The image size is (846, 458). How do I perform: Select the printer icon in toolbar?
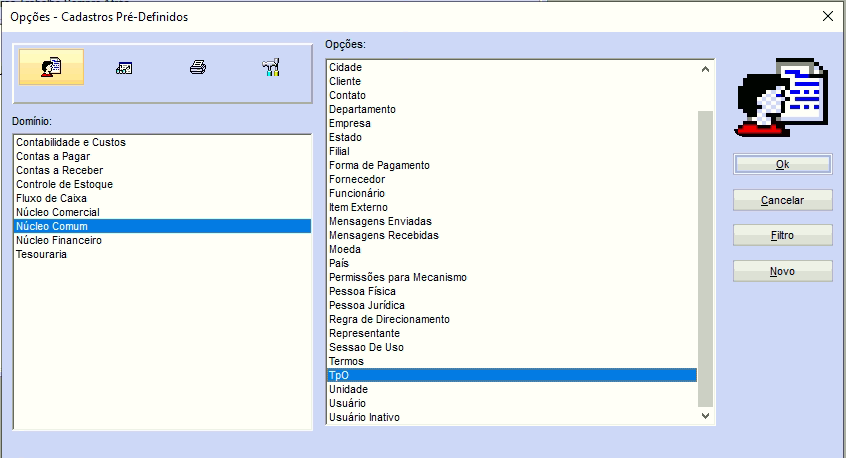point(198,67)
